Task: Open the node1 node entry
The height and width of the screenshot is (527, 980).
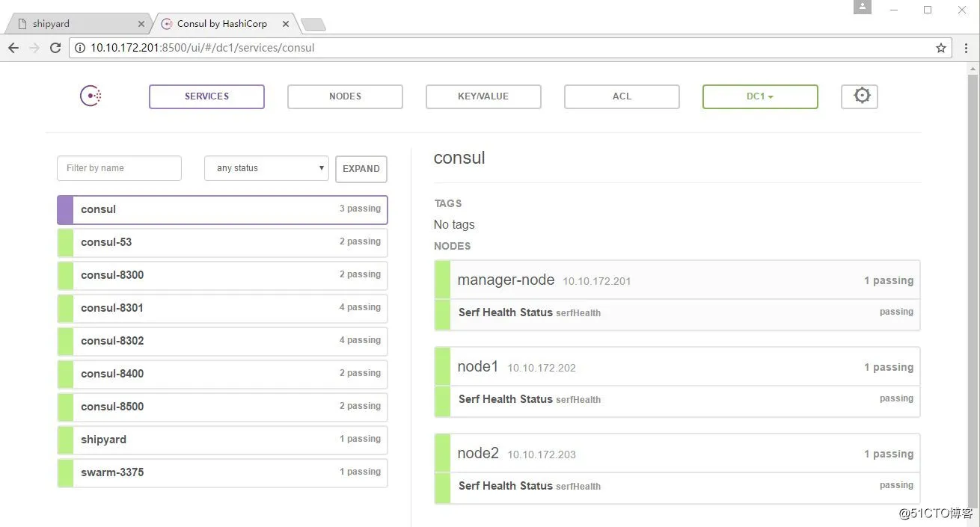Action: (677, 367)
